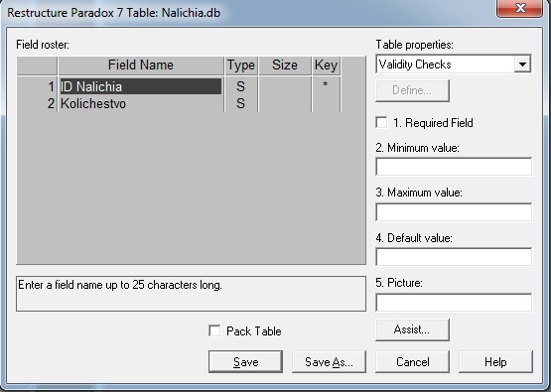Click the Key column header

326,65
